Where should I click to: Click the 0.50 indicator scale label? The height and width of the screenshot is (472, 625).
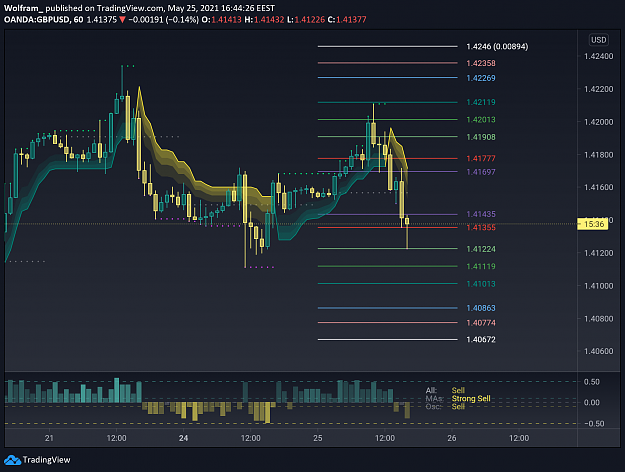[x=592, y=382]
